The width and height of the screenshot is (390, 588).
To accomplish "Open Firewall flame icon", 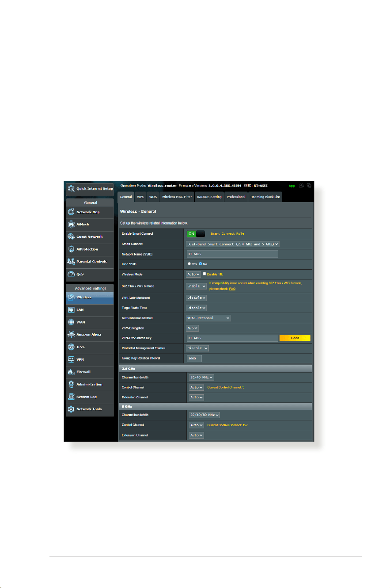I will [x=71, y=372].
